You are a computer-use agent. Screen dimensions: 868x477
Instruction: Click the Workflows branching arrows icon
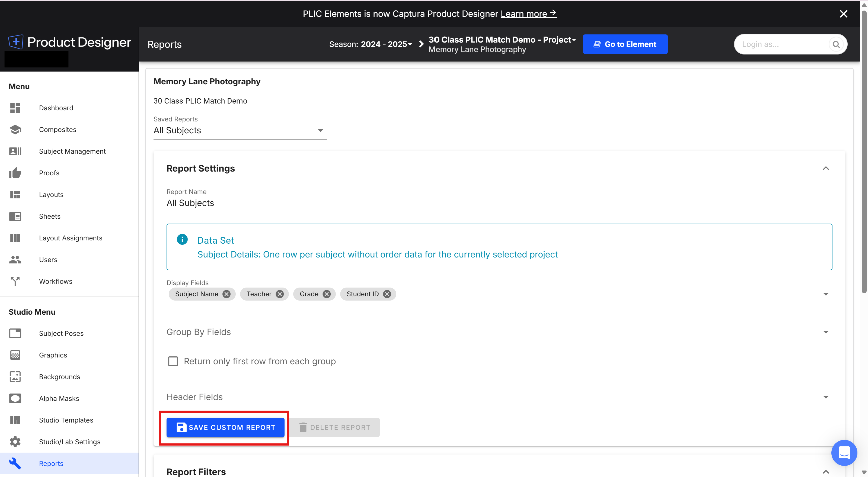[x=15, y=281]
